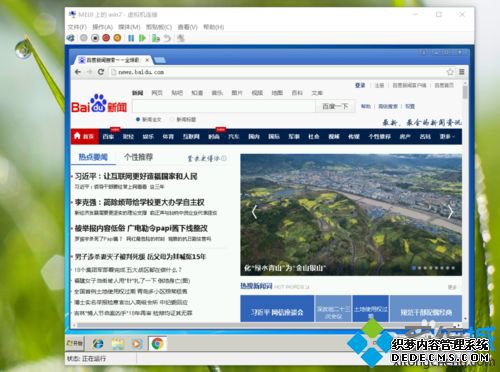Bookmark the page with the star icon

[x=450, y=72]
